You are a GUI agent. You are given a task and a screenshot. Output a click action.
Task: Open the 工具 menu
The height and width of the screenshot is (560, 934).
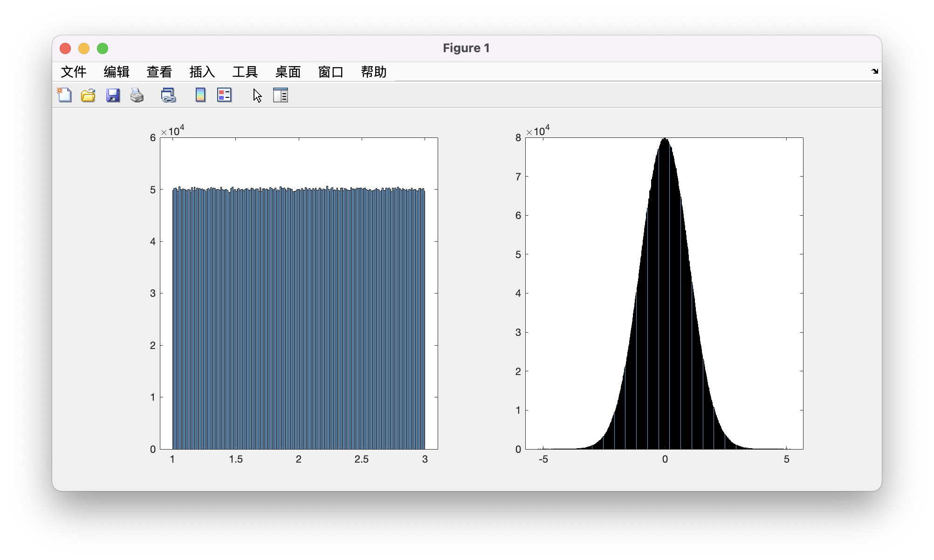[x=245, y=72]
